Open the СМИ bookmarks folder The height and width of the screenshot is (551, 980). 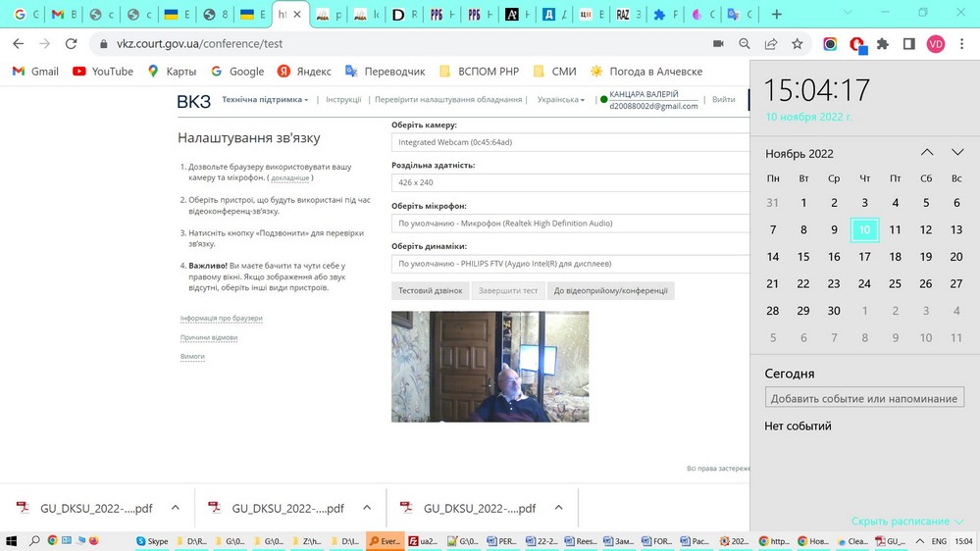555,72
